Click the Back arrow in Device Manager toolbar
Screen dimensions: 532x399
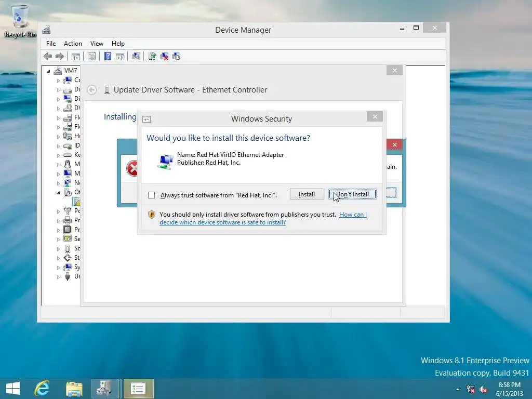(48, 56)
